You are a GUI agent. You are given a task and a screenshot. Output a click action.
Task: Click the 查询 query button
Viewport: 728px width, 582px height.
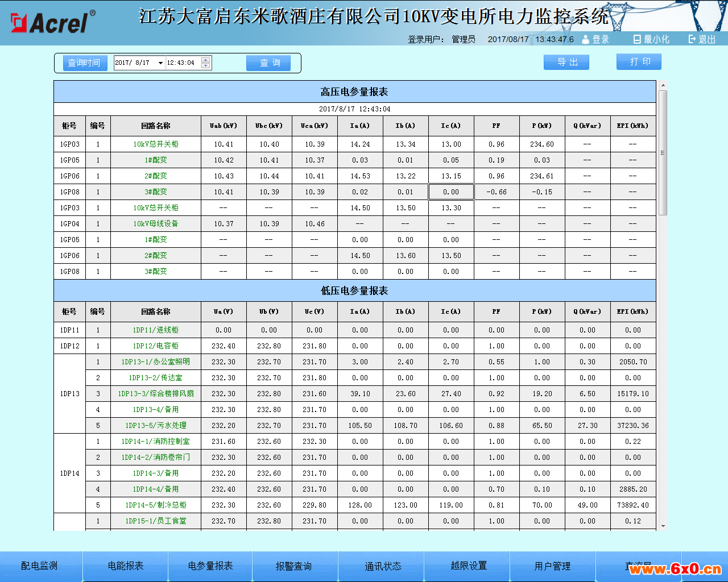coord(268,63)
